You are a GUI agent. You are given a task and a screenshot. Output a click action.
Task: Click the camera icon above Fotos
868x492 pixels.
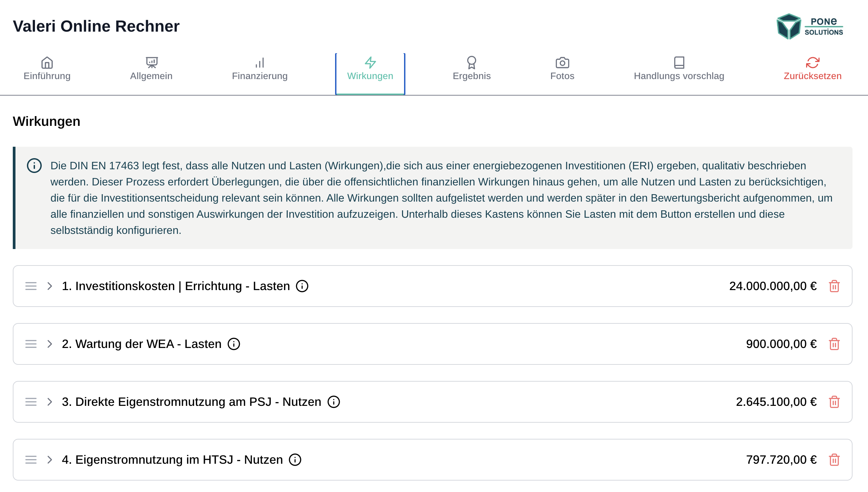click(x=562, y=63)
